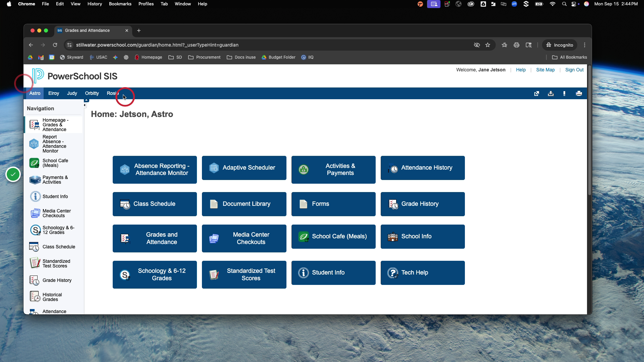
Task: Open the School Info tile
Action: coord(423,237)
